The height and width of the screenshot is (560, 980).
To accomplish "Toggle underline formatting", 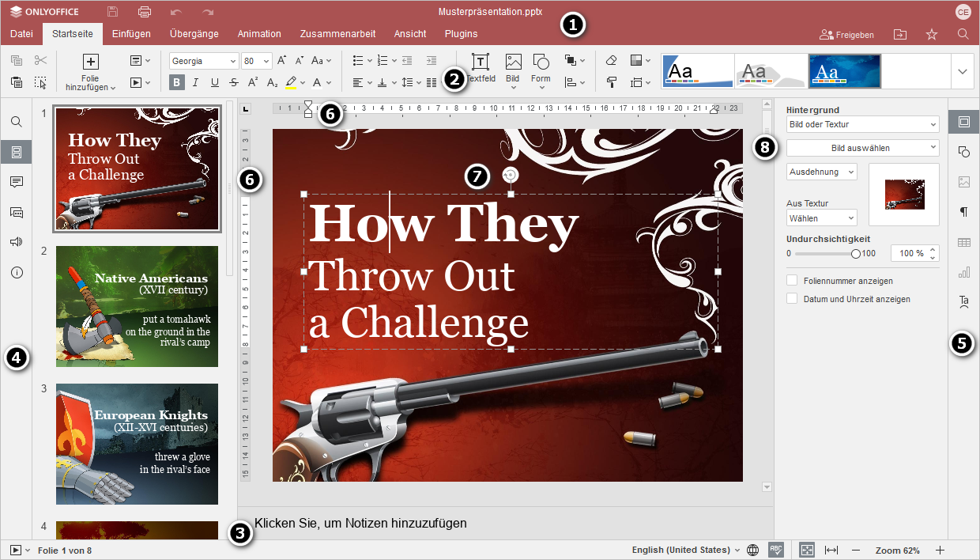I will point(215,82).
